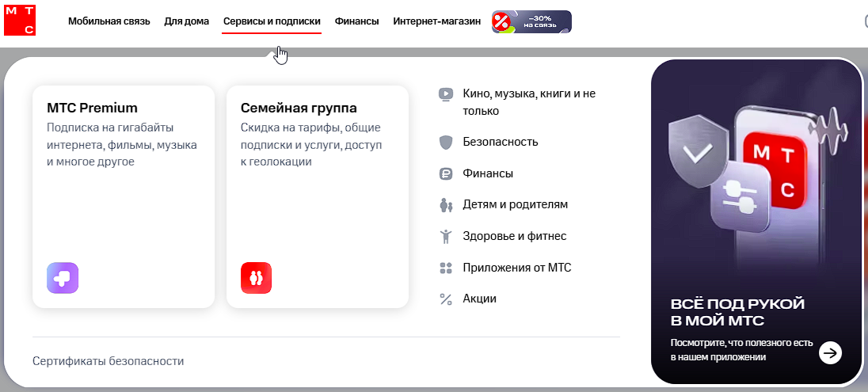Open Финансы in the services list
The height and width of the screenshot is (392, 868).
[x=488, y=173]
